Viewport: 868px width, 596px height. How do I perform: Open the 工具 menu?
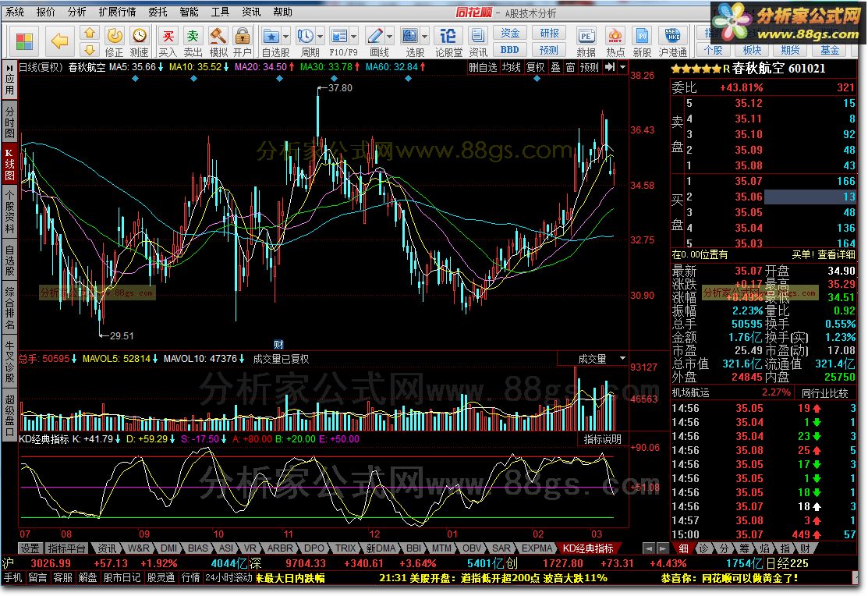click(x=220, y=12)
